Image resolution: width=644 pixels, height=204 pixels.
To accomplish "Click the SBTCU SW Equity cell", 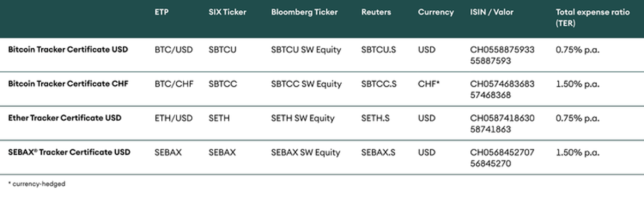I will click(x=306, y=50).
